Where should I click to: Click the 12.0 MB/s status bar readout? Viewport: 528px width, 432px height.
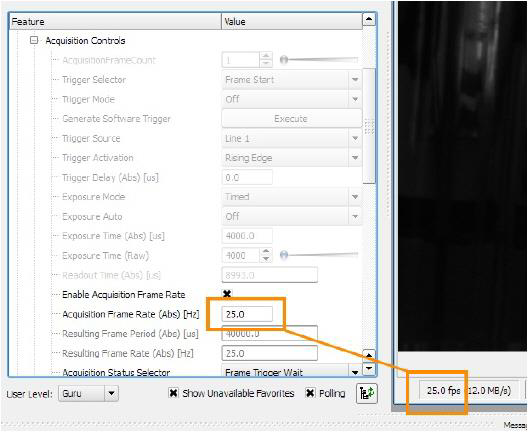point(488,391)
